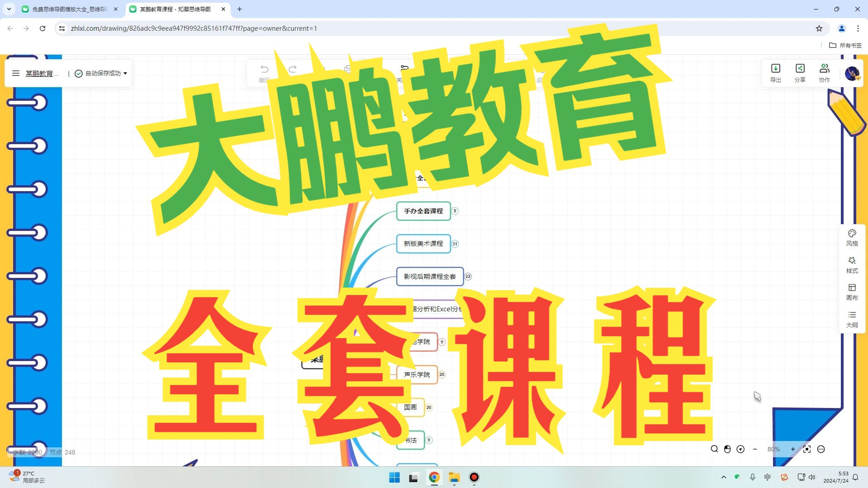Open the user avatar menu
The image size is (868, 488).
852,73
